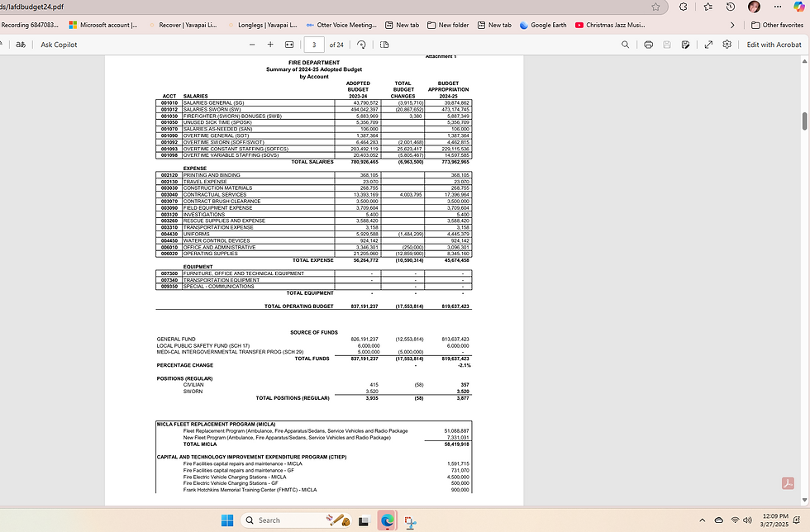Open the Microsoft account bookmark

tap(103, 25)
